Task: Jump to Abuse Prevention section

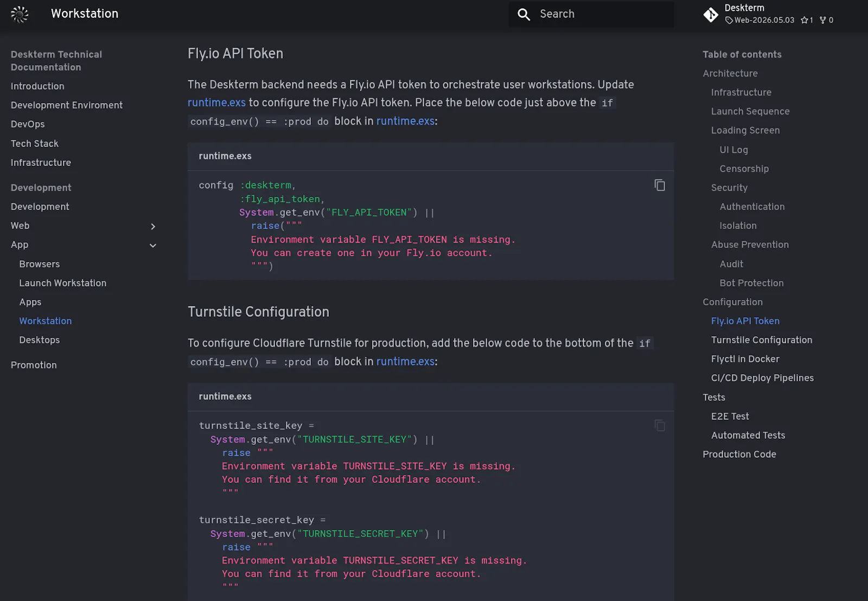Action: (x=750, y=245)
